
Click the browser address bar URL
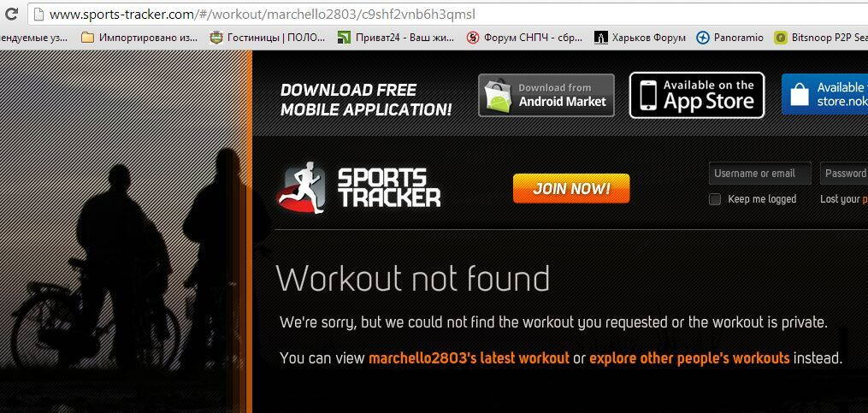click(x=263, y=15)
